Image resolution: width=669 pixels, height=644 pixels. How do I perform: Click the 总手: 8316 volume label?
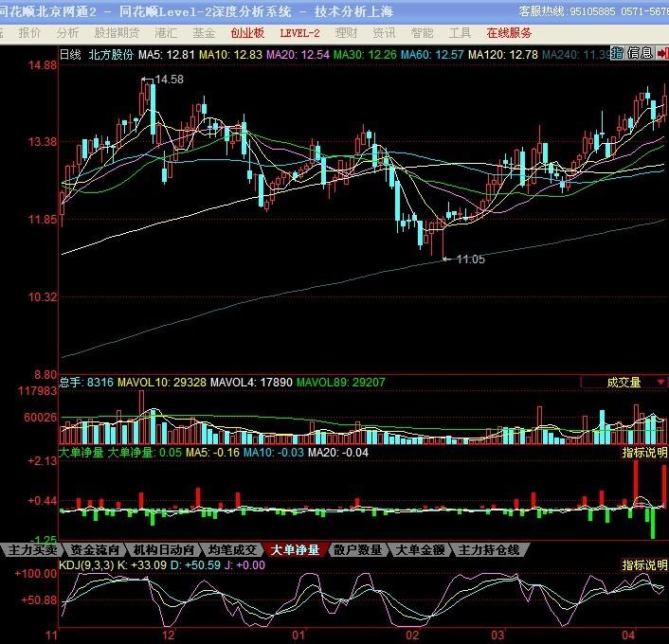(86, 382)
